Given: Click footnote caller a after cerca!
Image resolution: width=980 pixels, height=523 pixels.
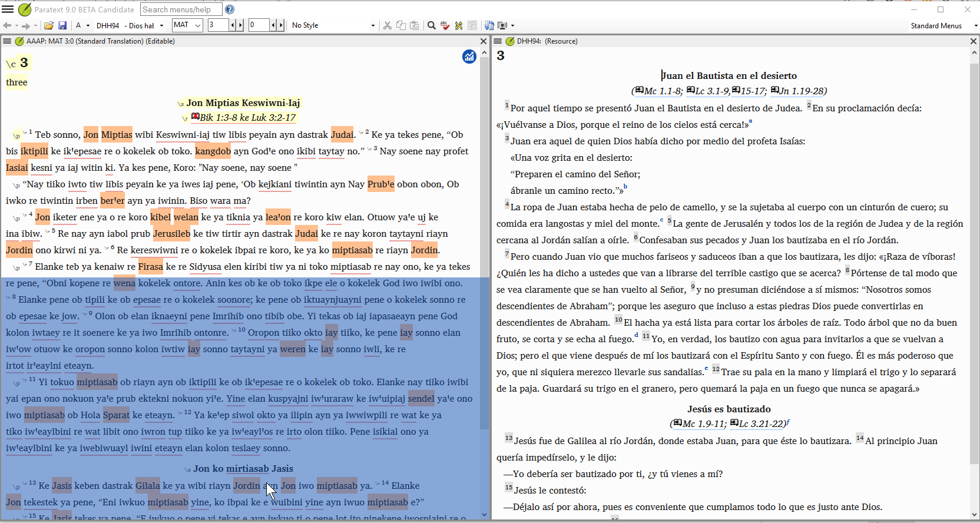Looking at the screenshot, I should point(750,122).
